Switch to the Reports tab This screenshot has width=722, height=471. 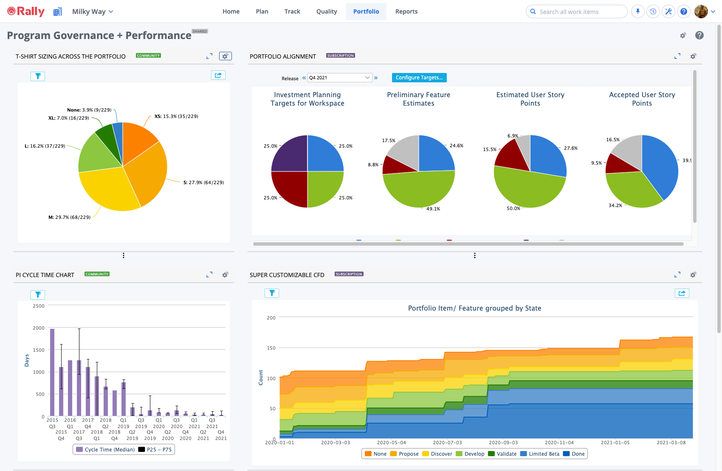tap(406, 12)
